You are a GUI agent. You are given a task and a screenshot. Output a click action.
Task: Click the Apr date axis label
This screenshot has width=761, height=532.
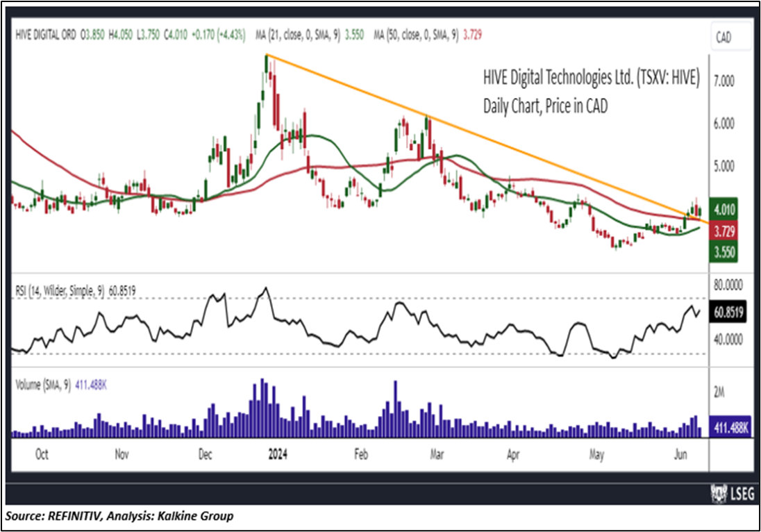click(x=513, y=454)
